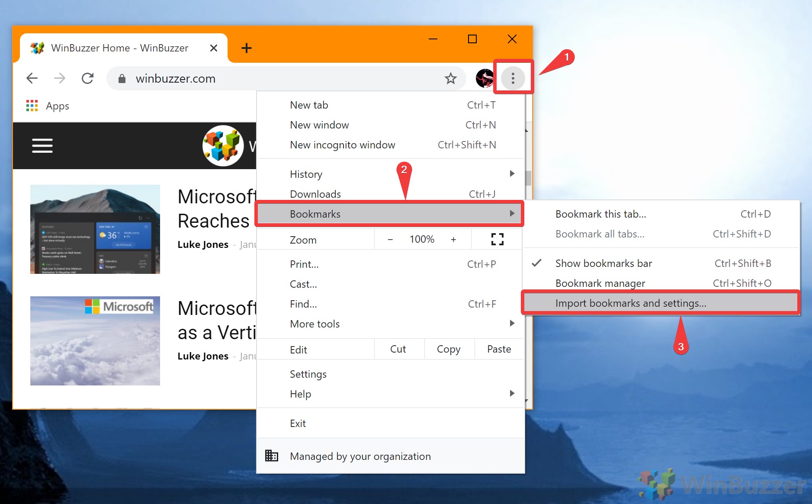
Task: Select Bookmark this tab...
Action: 661,214
